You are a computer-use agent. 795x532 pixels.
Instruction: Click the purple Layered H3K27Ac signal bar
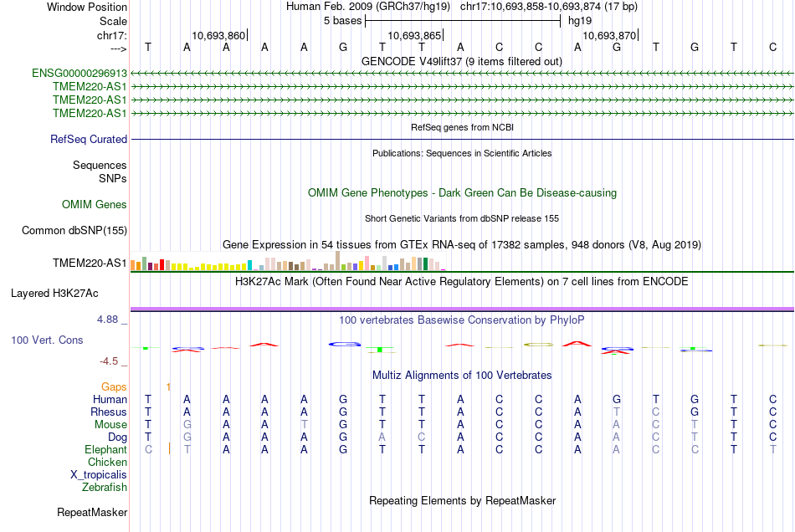462,309
